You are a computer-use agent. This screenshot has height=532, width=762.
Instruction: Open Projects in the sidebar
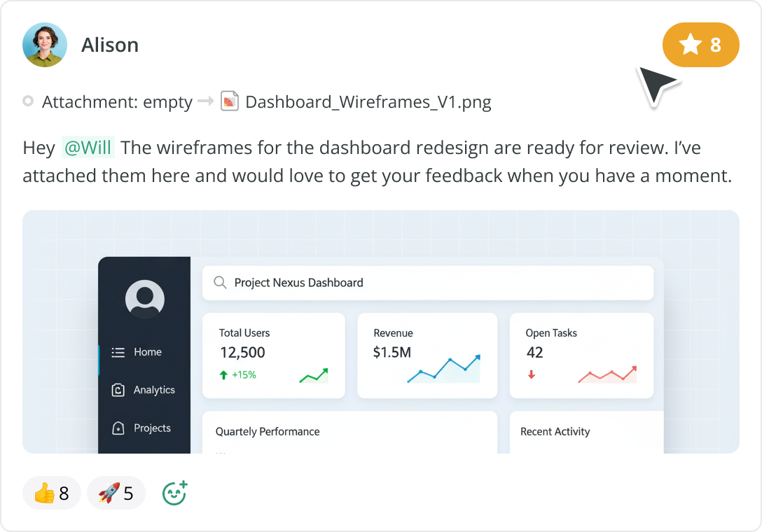point(151,428)
